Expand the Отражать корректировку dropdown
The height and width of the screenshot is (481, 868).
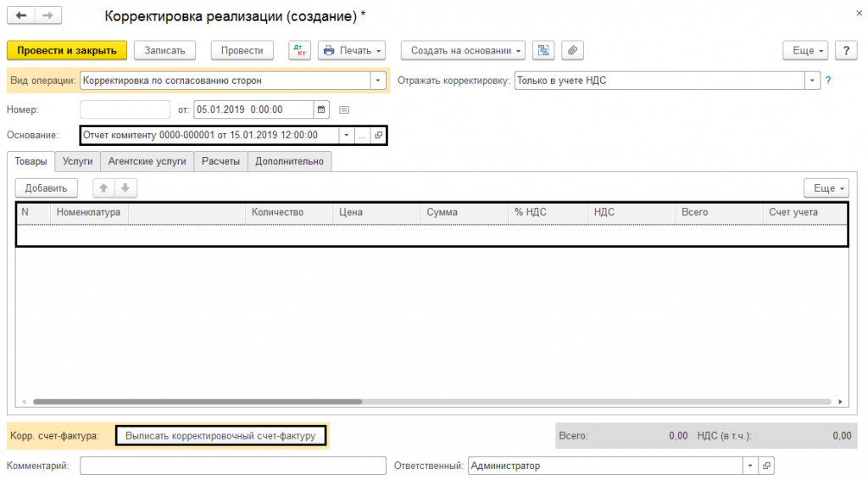coord(813,81)
